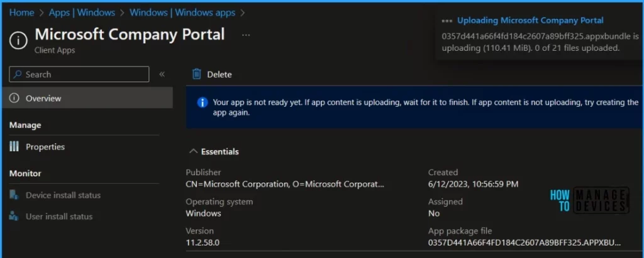The height and width of the screenshot is (258, 644).
Task: Select the version number 11.2.58.0
Action: click(x=203, y=242)
